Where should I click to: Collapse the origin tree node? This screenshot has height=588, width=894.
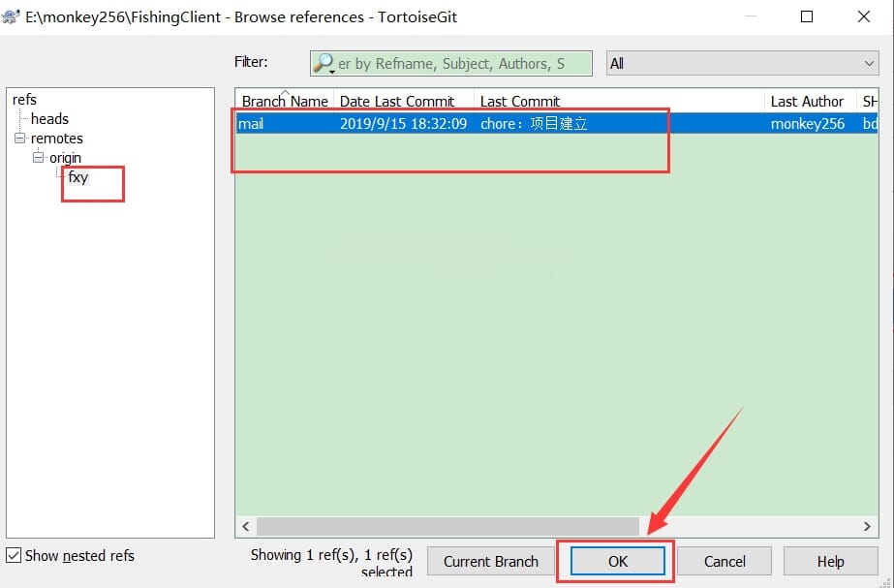pos(38,157)
